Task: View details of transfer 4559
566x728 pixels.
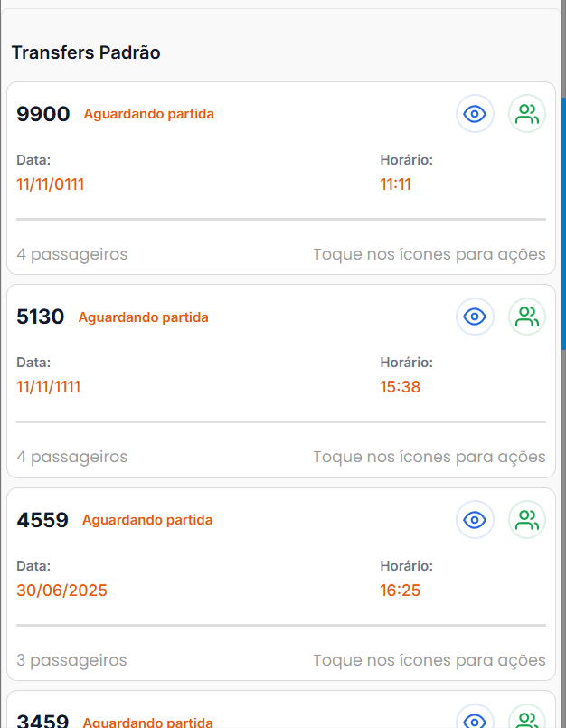Action: pyautogui.click(x=475, y=520)
